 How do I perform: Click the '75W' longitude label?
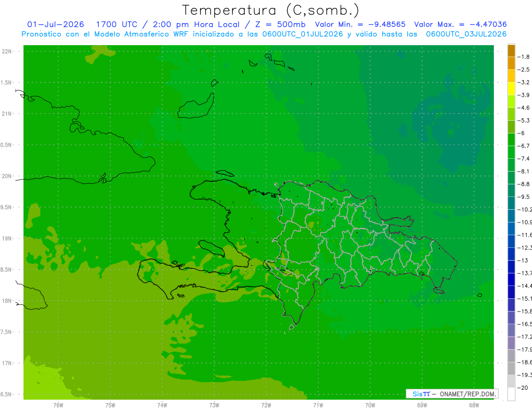[x=110, y=405]
